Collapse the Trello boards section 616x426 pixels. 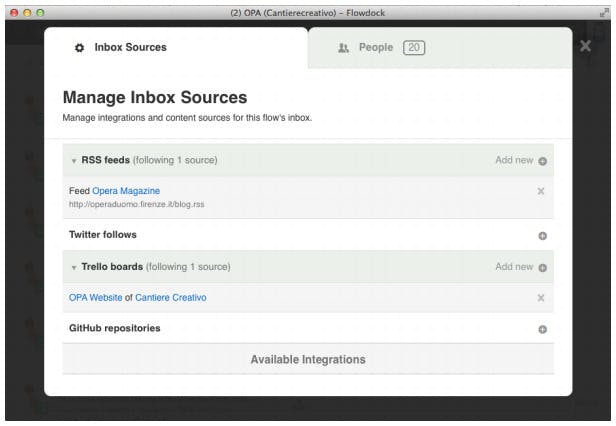point(74,268)
